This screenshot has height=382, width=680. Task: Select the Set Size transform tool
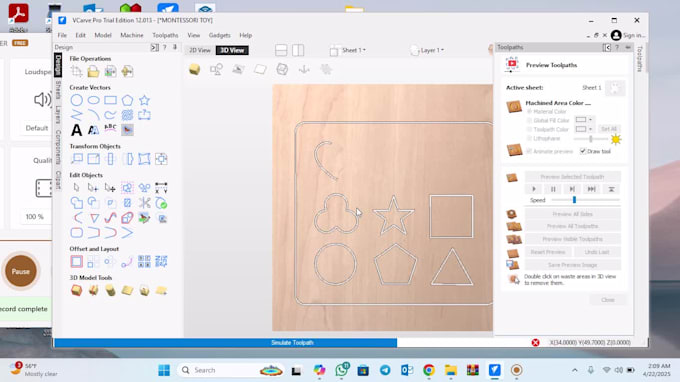93,159
